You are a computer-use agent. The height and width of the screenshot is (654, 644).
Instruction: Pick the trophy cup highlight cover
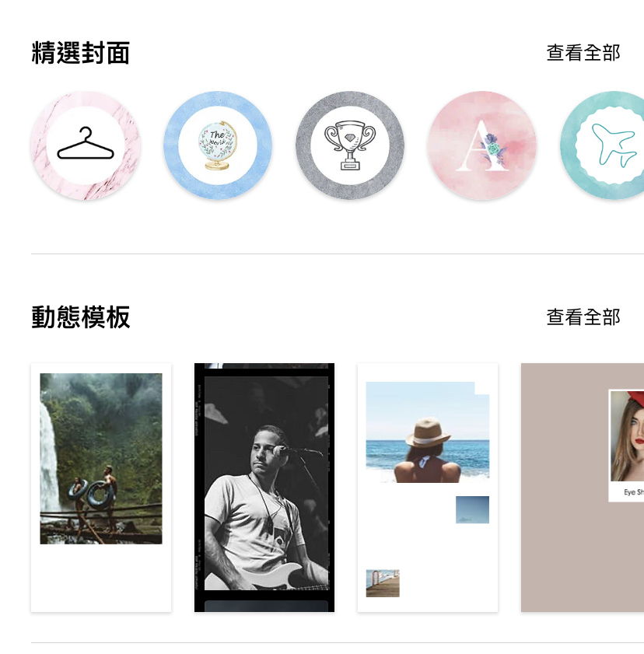[x=350, y=145]
